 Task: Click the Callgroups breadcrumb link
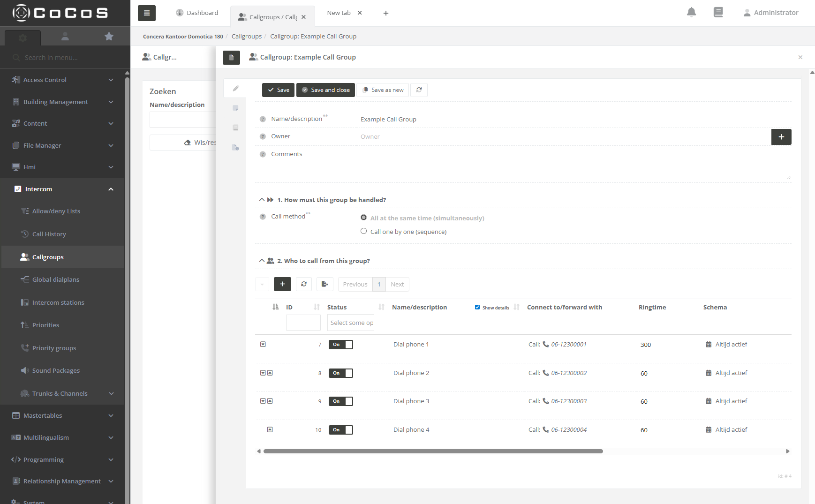coord(247,37)
